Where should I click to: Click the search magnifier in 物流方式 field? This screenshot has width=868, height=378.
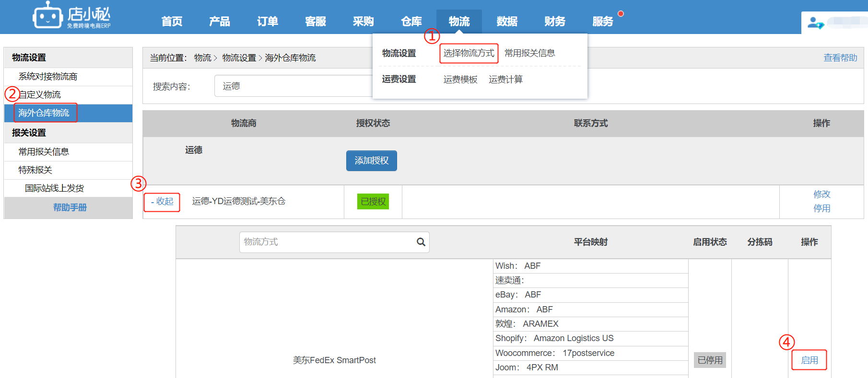421,242
